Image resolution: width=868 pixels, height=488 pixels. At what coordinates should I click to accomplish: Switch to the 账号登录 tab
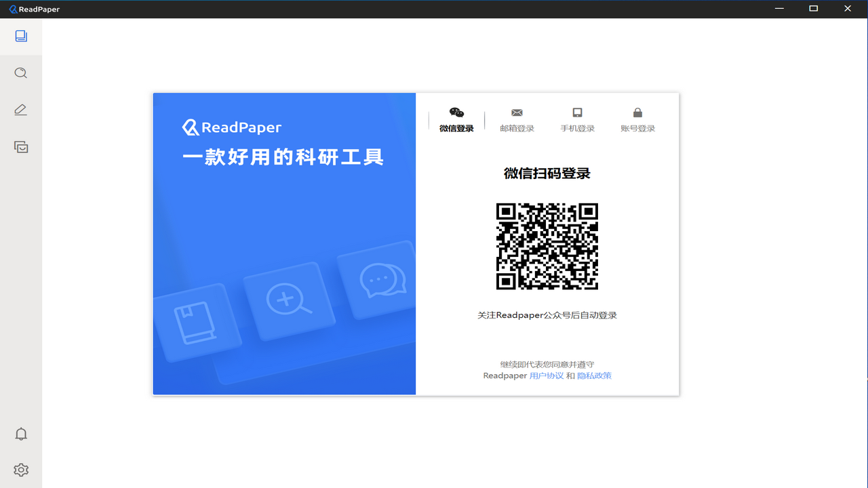[x=637, y=129]
